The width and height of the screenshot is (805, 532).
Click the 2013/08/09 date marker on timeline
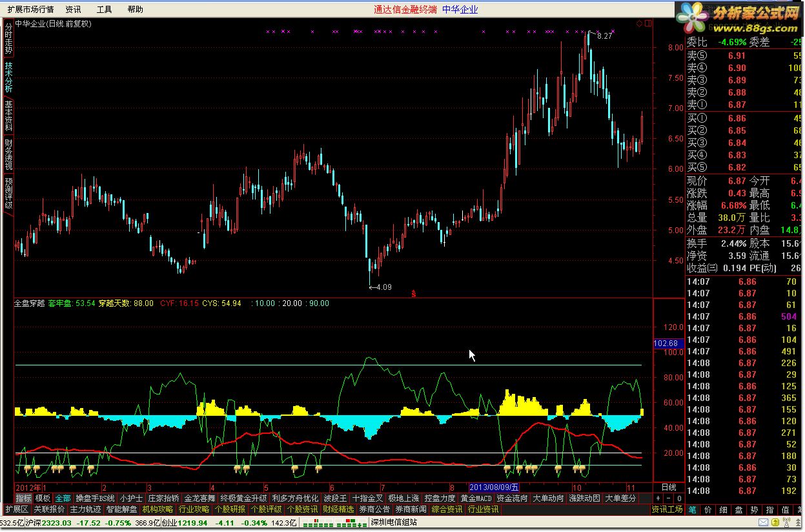tap(494, 487)
